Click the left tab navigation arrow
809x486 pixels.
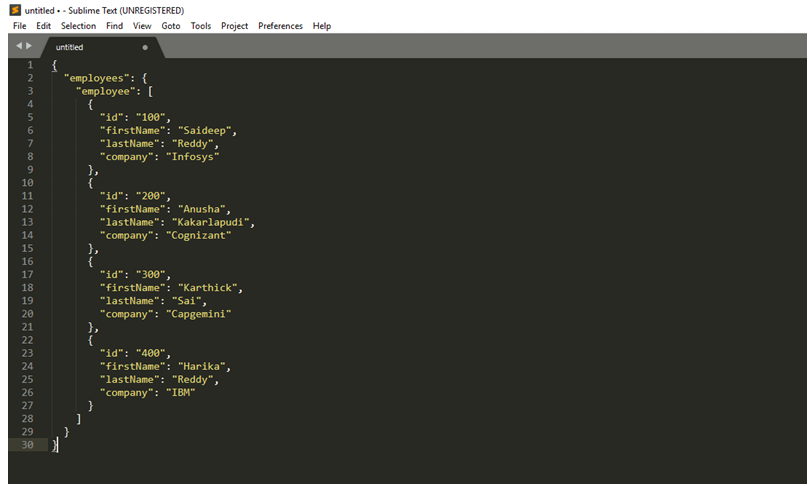(x=19, y=47)
